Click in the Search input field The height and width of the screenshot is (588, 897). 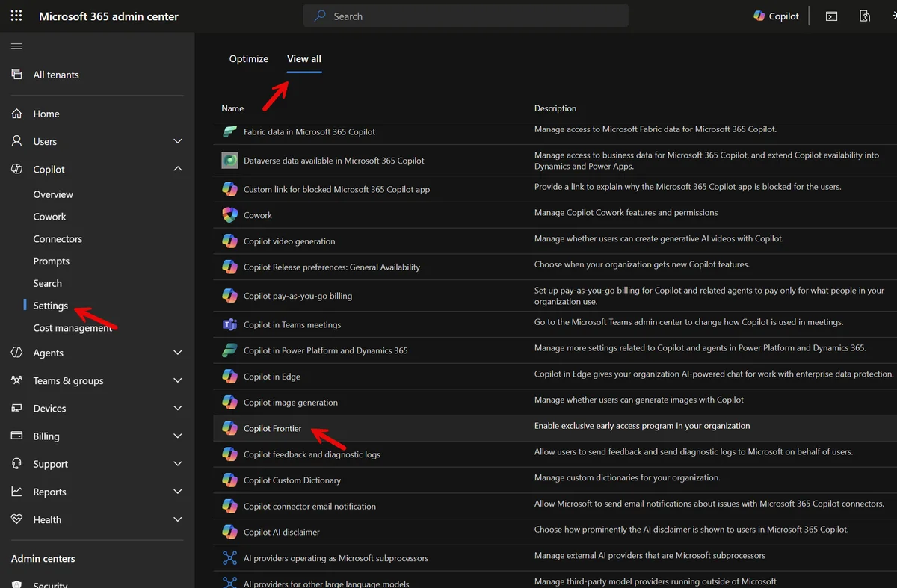click(x=466, y=16)
